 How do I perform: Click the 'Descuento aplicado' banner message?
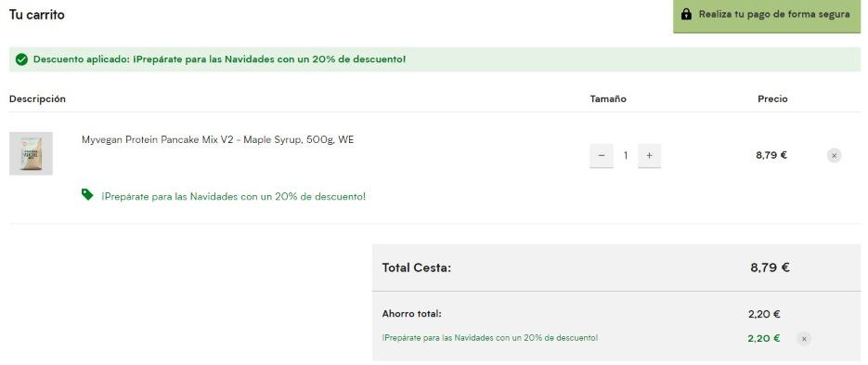pos(219,59)
